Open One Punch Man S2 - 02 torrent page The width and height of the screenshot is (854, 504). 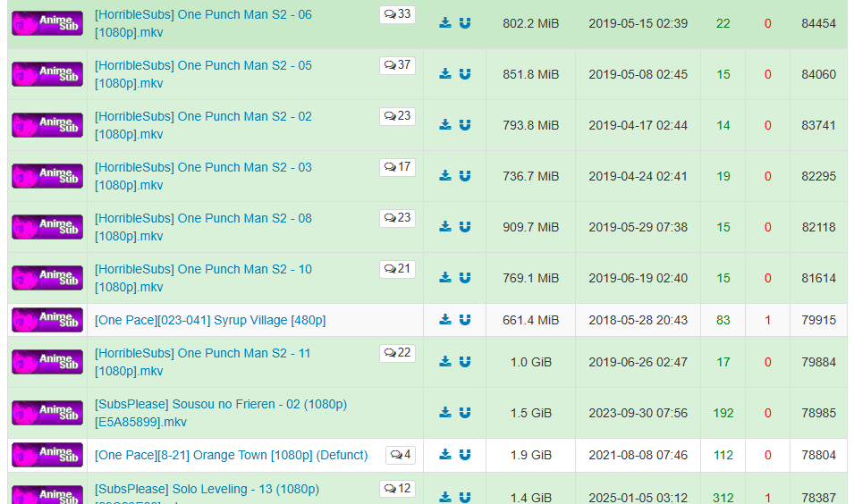[x=203, y=125]
